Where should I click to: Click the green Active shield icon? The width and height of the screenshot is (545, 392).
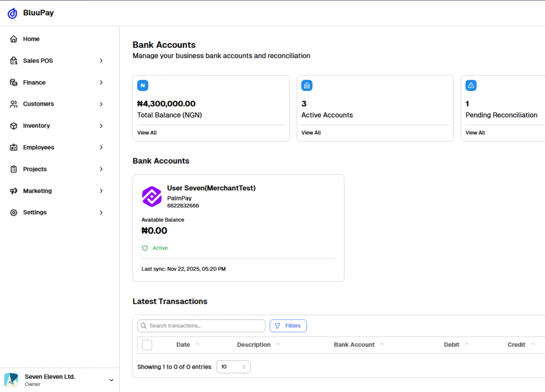coord(145,248)
